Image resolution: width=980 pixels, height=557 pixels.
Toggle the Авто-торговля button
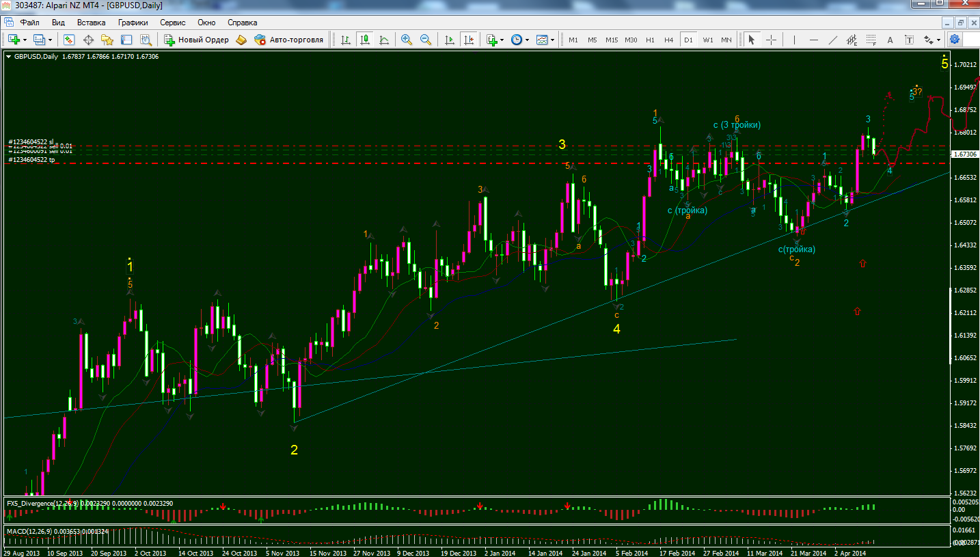(288, 40)
